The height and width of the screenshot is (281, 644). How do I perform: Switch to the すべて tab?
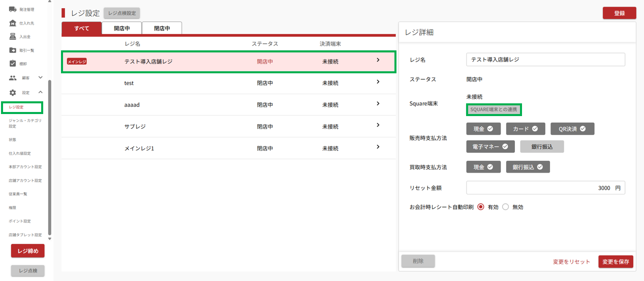pos(81,29)
